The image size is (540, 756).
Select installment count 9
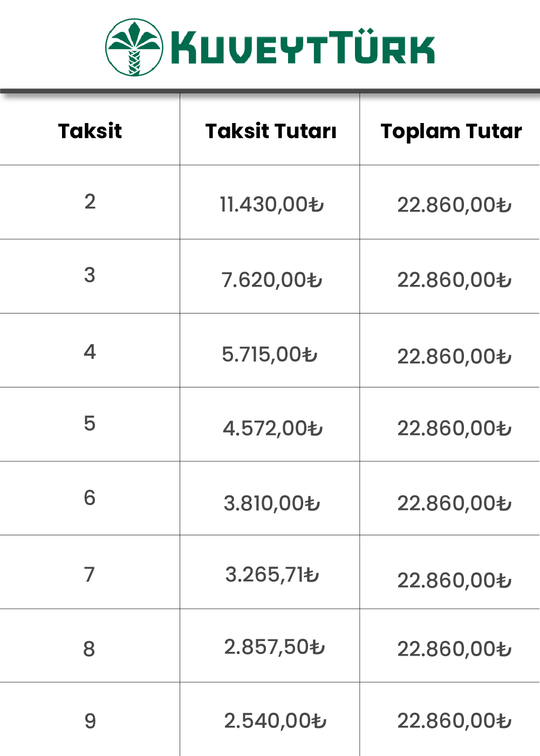point(90,721)
